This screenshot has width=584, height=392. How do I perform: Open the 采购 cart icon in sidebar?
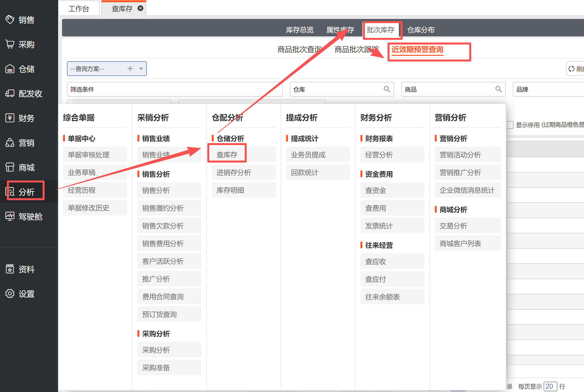[10, 44]
